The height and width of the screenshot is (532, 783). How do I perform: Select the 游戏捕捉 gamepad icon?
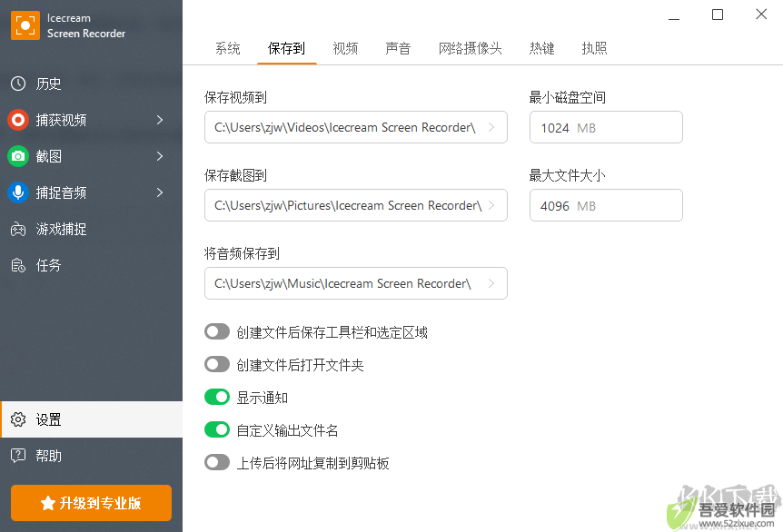(18, 229)
